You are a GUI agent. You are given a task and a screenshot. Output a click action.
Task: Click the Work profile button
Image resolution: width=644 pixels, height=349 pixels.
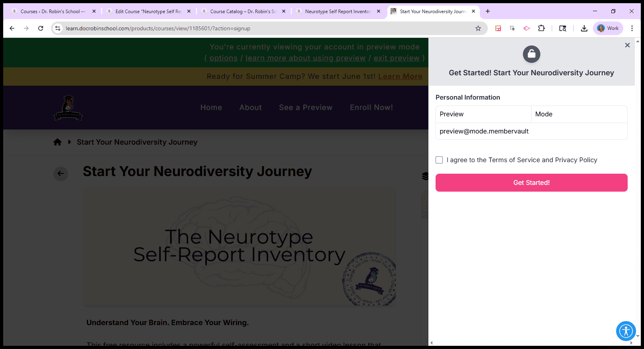tap(608, 28)
